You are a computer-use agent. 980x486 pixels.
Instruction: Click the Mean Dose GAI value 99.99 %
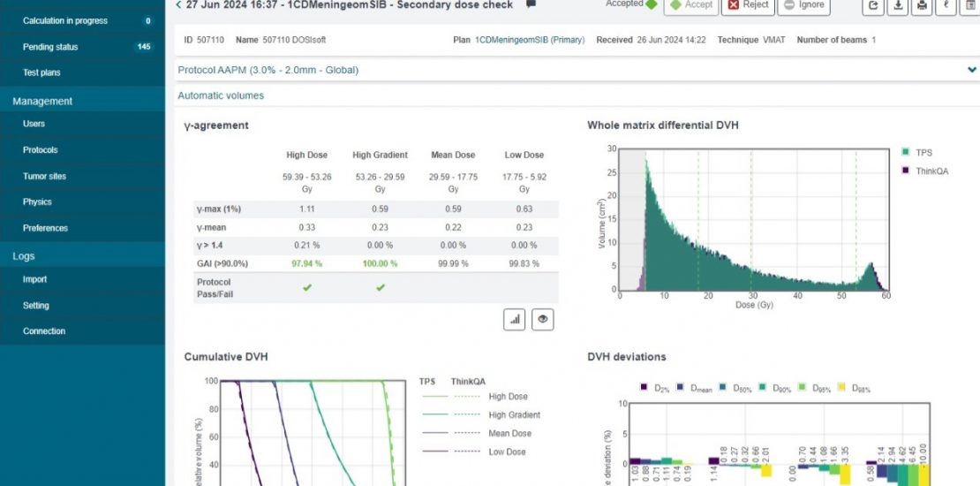tap(453, 264)
